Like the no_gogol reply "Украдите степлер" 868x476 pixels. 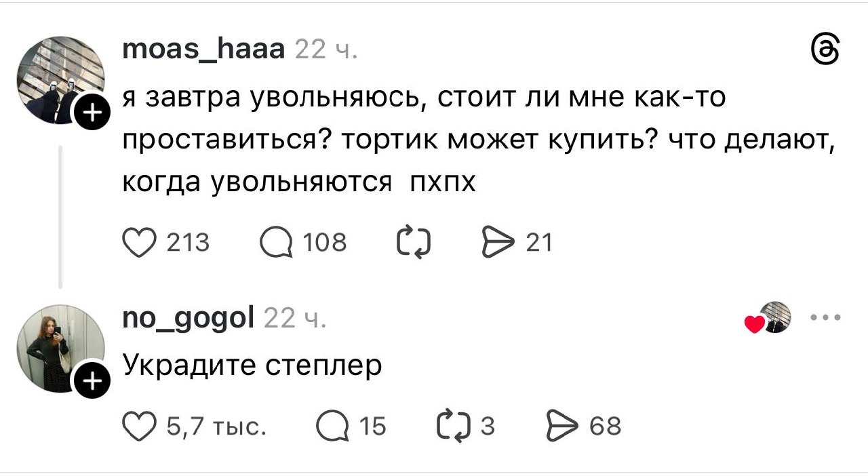tap(138, 427)
